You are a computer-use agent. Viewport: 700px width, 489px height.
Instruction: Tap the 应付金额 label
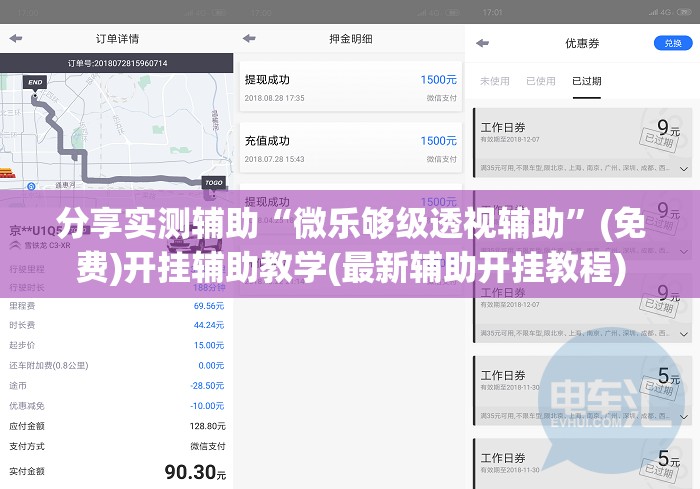27,426
